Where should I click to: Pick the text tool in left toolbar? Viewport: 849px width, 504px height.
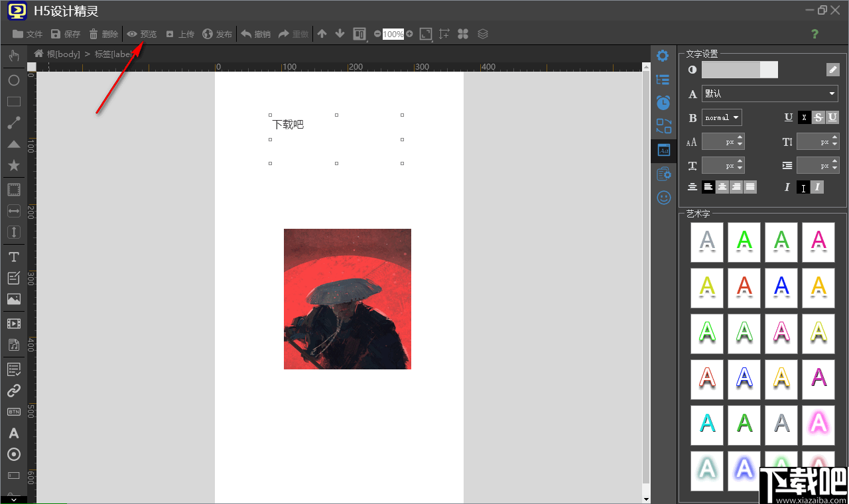(13, 257)
